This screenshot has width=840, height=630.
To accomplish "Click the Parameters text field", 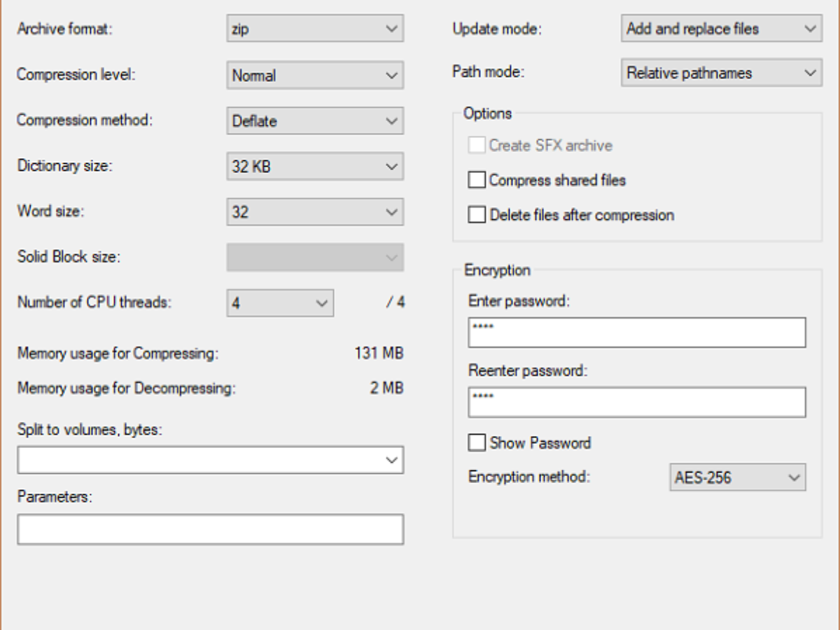I will pos(210,529).
